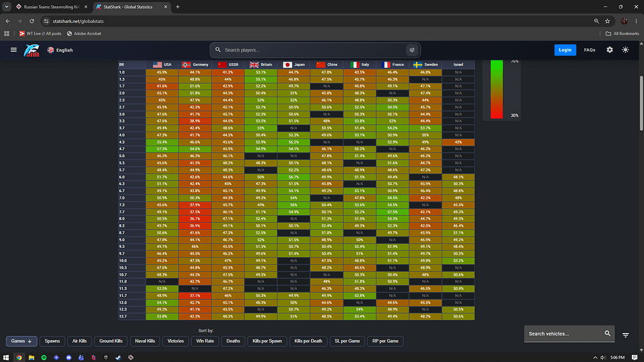Click the statshark.net/globalstats address bar

point(78,21)
